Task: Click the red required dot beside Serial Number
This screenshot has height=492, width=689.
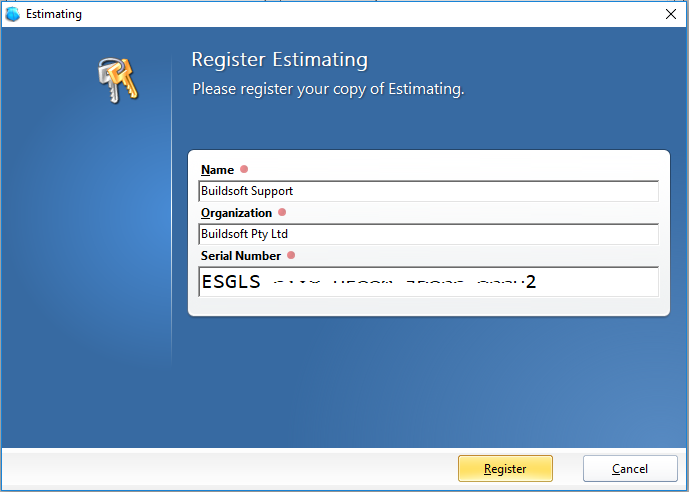Action: click(x=291, y=255)
